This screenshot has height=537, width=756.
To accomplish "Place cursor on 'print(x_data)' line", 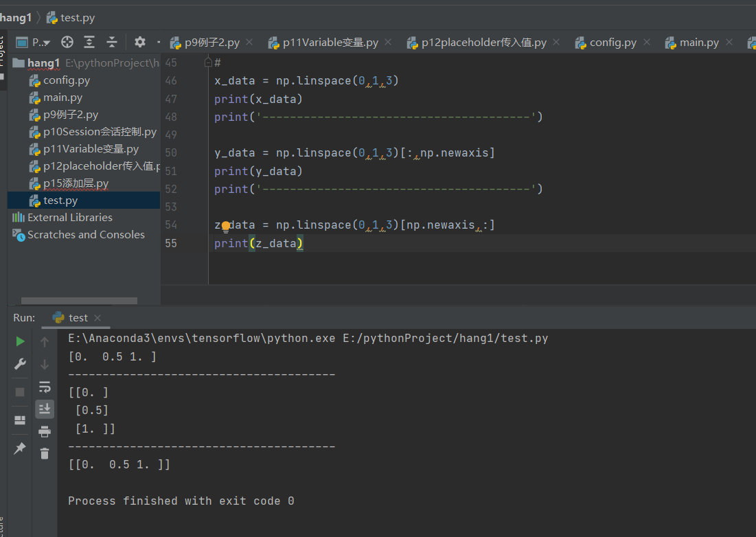I will [x=258, y=100].
